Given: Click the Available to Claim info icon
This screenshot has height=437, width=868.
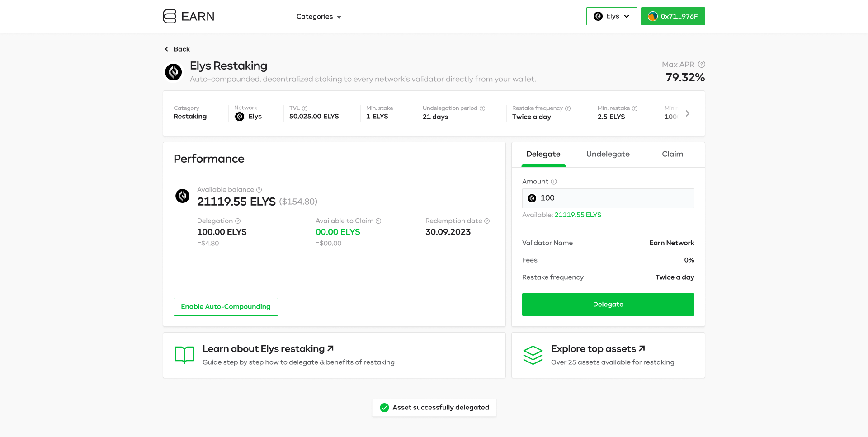Looking at the screenshot, I should tap(378, 221).
